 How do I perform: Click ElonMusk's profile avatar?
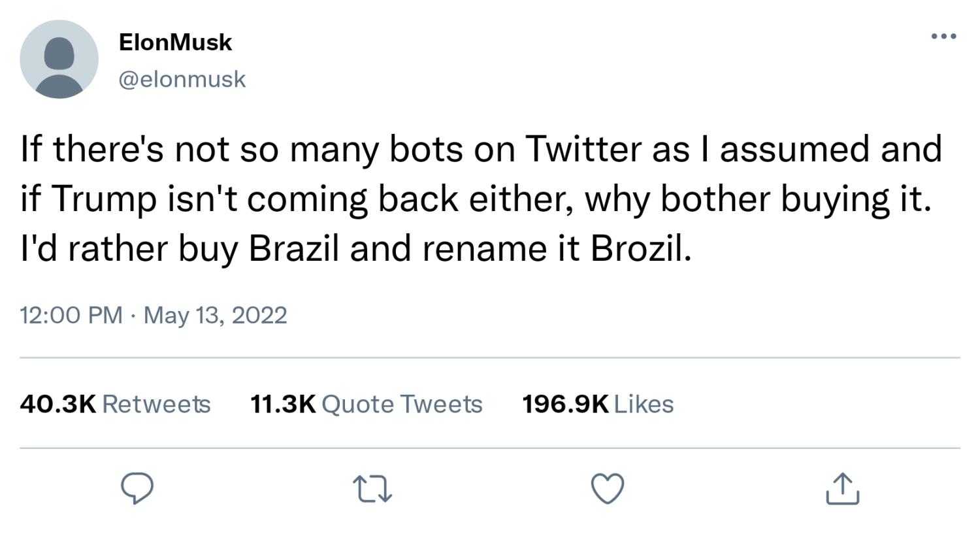tap(59, 59)
